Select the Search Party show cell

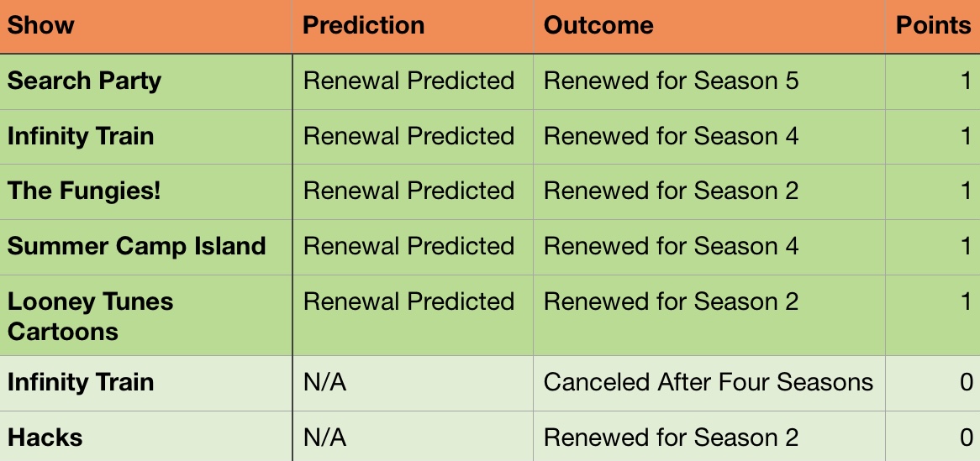click(84, 81)
